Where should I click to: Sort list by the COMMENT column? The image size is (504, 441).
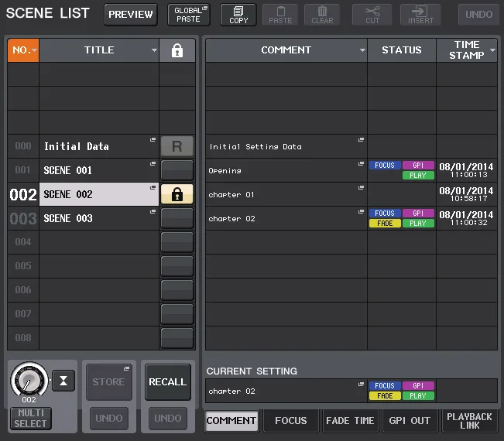[286, 50]
